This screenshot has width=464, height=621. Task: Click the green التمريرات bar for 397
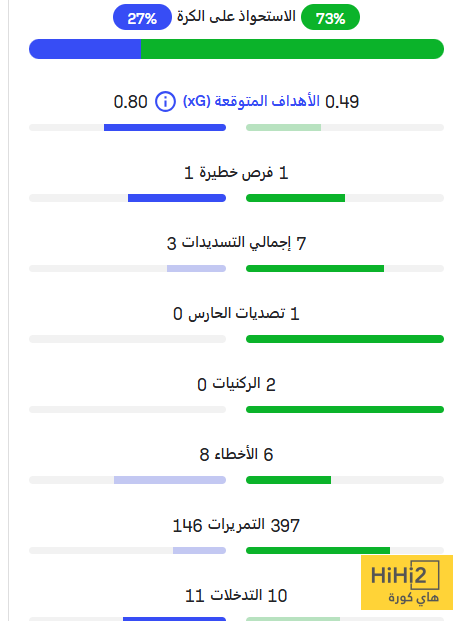pos(318,551)
